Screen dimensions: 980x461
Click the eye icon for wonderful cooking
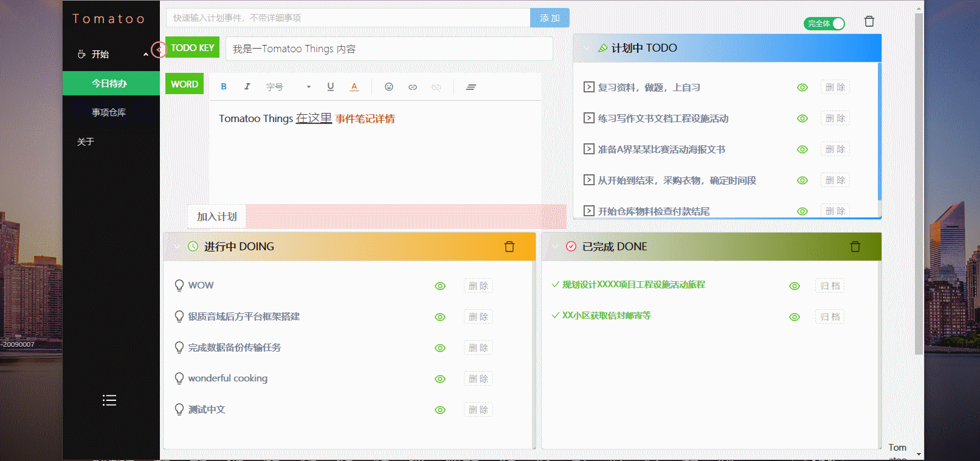pos(440,379)
